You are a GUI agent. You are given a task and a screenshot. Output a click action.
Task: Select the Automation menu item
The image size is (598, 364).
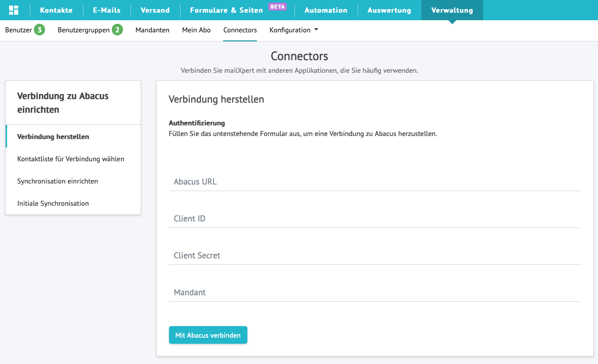tap(326, 10)
